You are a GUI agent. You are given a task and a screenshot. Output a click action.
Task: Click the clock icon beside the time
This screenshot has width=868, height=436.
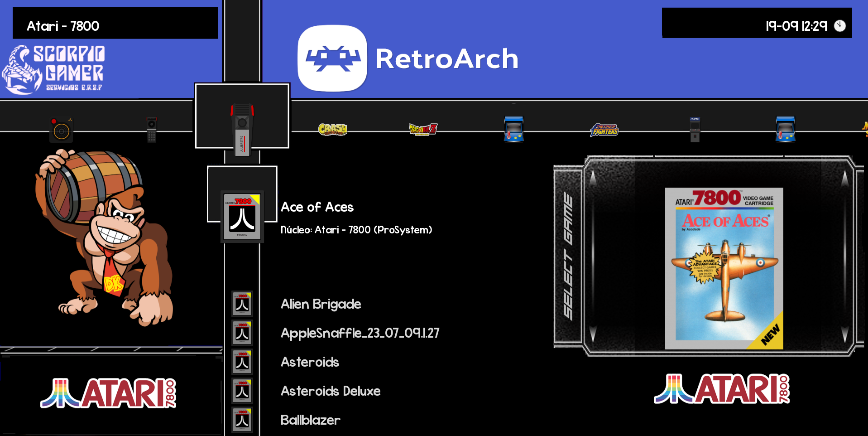point(839,26)
